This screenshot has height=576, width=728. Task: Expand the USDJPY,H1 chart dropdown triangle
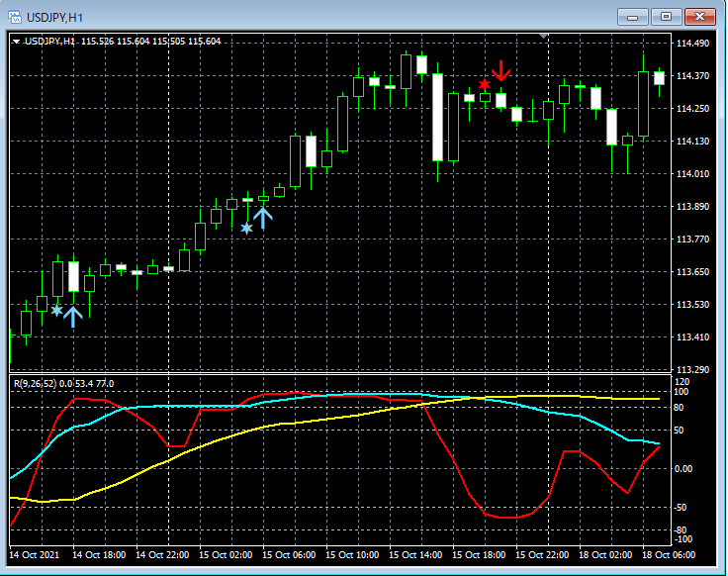(x=17, y=42)
